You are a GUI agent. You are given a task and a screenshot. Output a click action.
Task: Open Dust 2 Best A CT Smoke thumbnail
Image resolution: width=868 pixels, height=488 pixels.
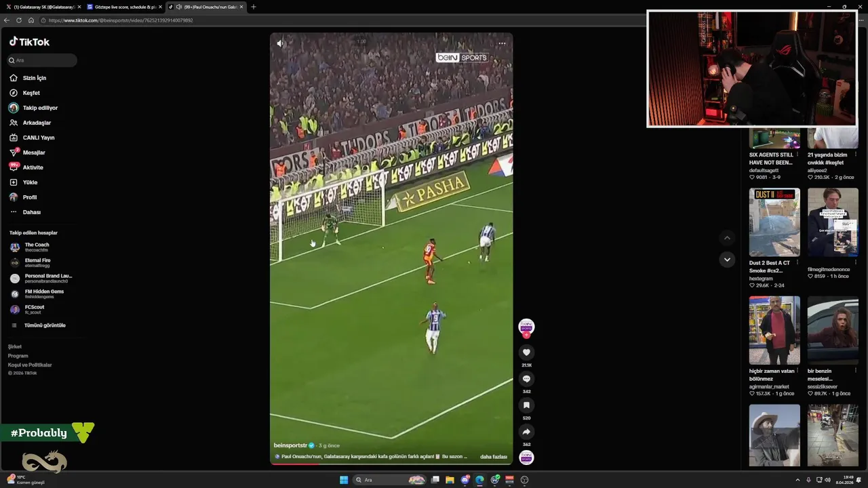pyautogui.click(x=774, y=222)
